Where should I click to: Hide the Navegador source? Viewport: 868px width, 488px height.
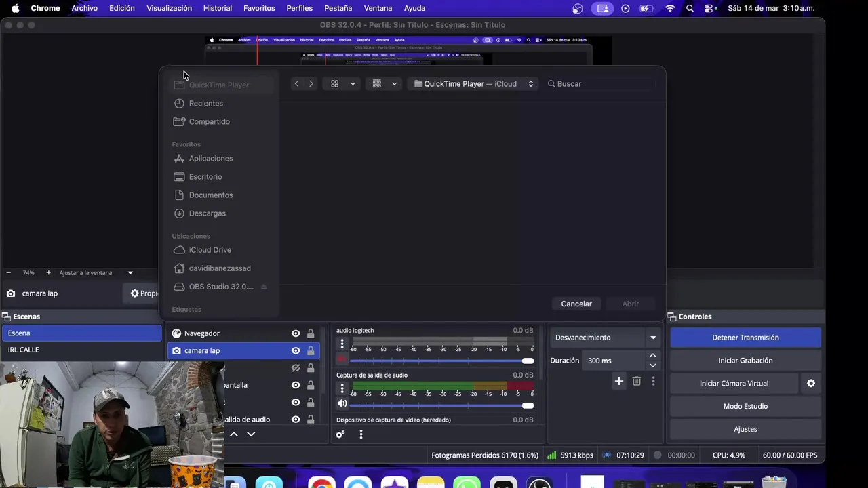pos(296,333)
